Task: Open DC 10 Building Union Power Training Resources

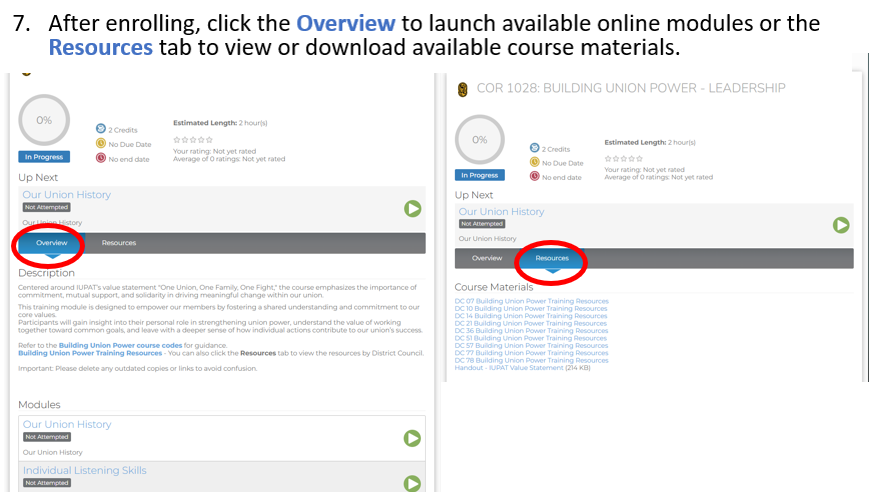Action: tap(531, 308)
